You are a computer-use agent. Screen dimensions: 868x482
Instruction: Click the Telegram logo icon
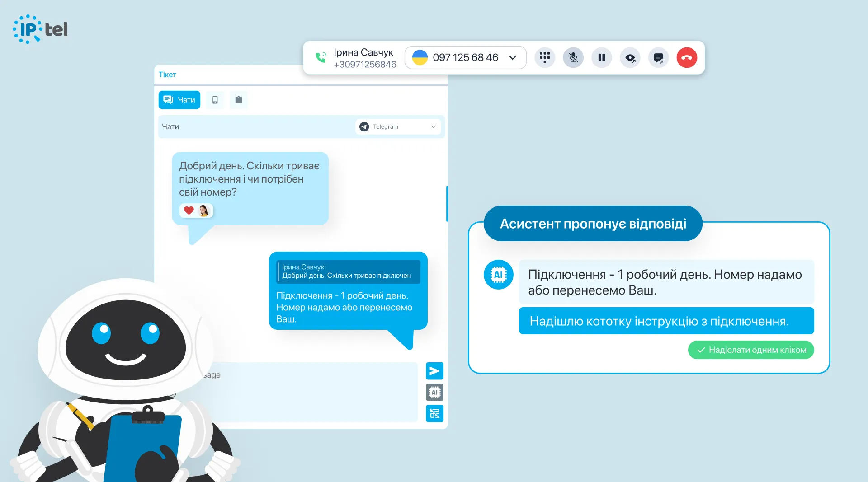364,126
